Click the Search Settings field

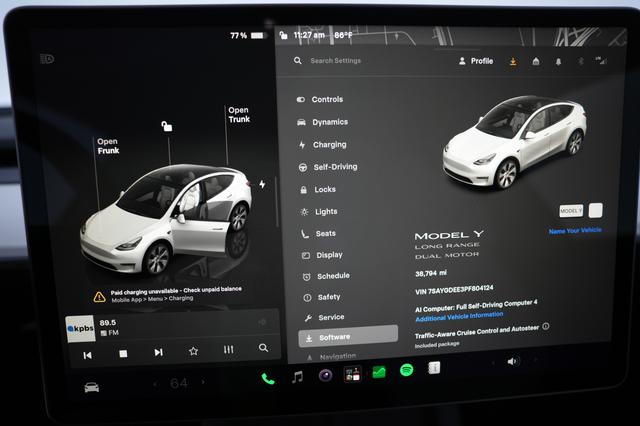coord(336,61)
